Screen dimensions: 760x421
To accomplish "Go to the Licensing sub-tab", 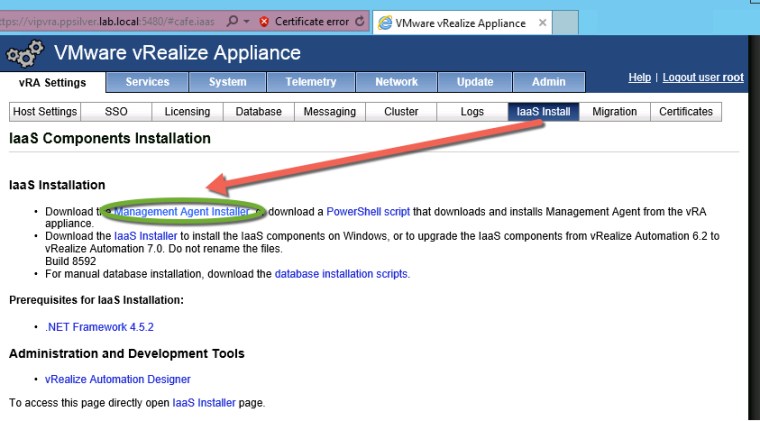I will point(187,111).
